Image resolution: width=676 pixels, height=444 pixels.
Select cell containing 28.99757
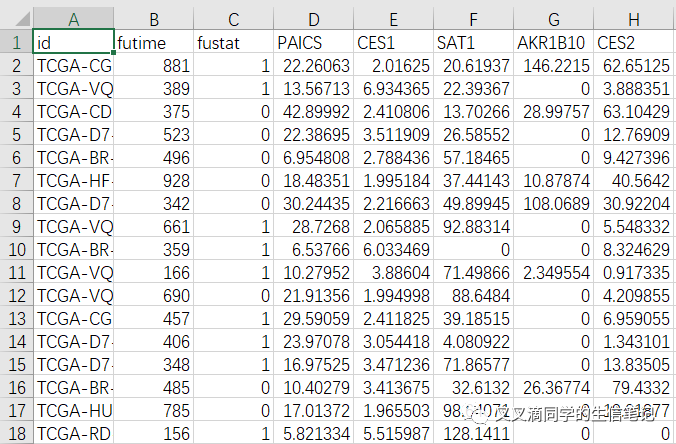tap(554, 112)
